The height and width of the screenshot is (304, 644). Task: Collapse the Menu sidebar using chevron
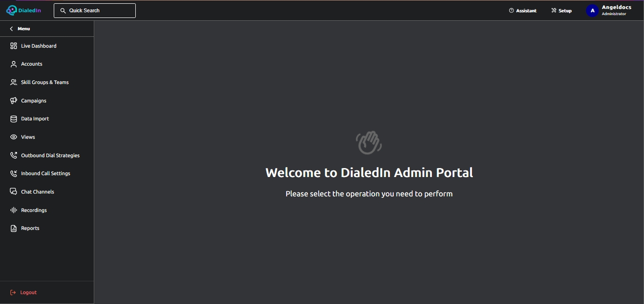tap(11, 29)
